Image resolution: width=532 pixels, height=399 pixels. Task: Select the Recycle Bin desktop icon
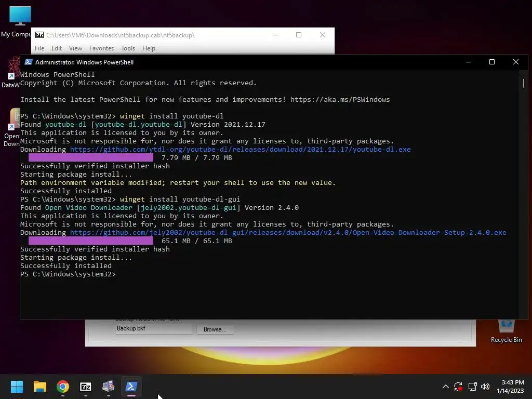tap(506, 331)
